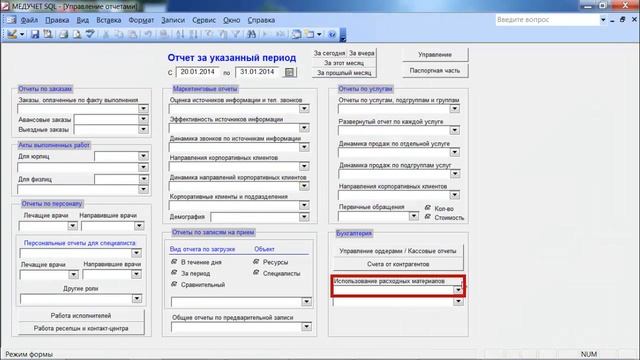The width and height of the screenshot is (640, 360).
Task: Click the Copy icon in toolbar
Action: [119, 34]
